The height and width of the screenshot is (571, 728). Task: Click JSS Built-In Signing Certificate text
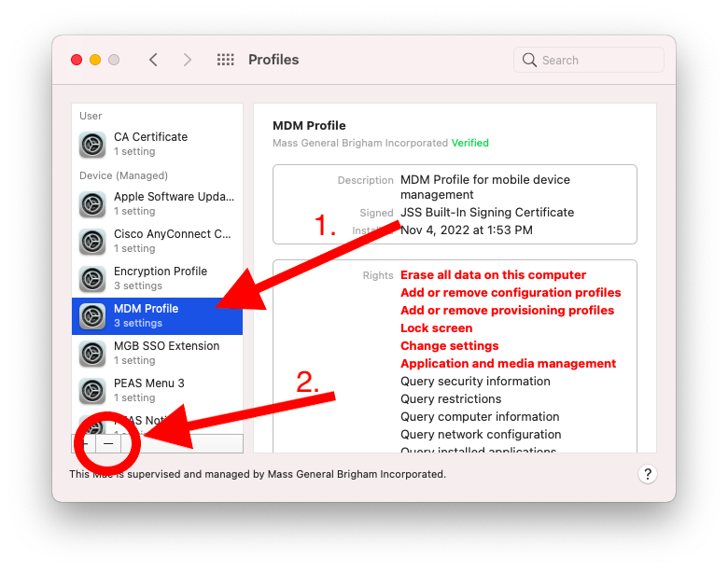487,212
